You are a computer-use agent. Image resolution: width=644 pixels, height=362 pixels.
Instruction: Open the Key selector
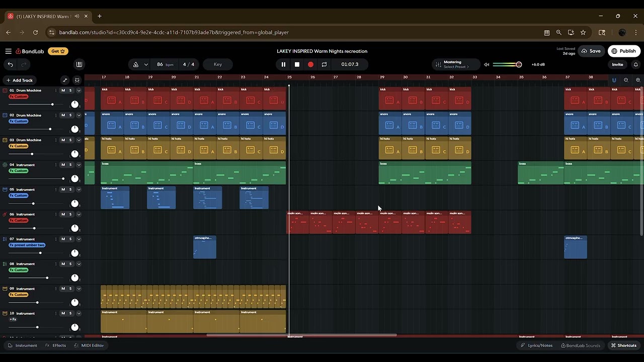click(x=218, y=64)
